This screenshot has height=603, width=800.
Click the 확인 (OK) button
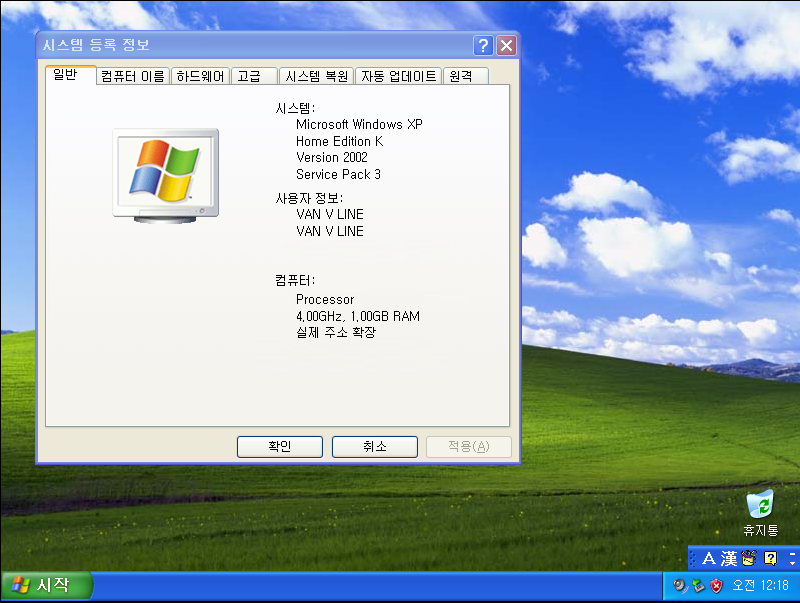point(279,446)
